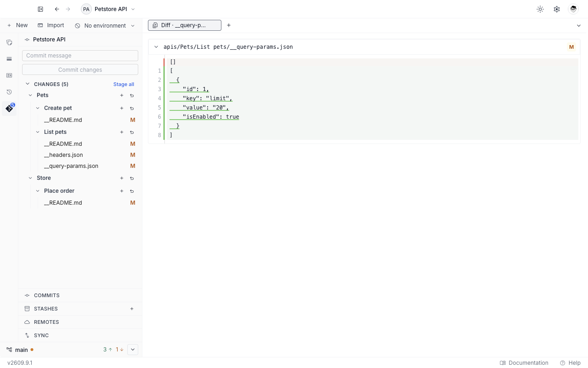Open the Petstore API workspace dropdown
This screenshot has width=588, height=368.
click(108, 9)
